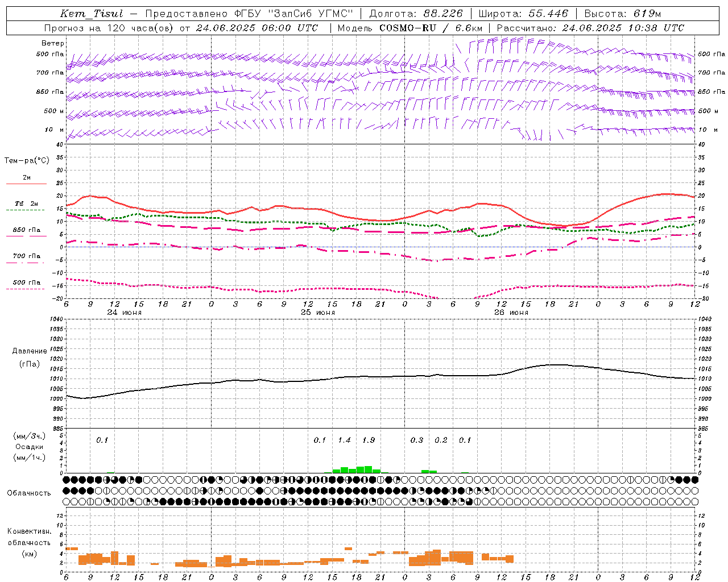
Task: Click the station name 'Kem_Tisul' in header
Action: click(92, 14)
